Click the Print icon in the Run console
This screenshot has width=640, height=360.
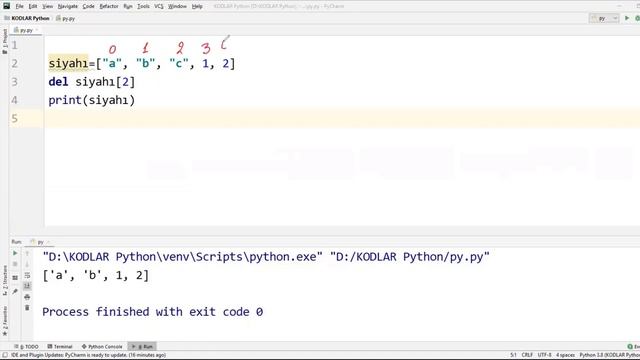point(27,297)
